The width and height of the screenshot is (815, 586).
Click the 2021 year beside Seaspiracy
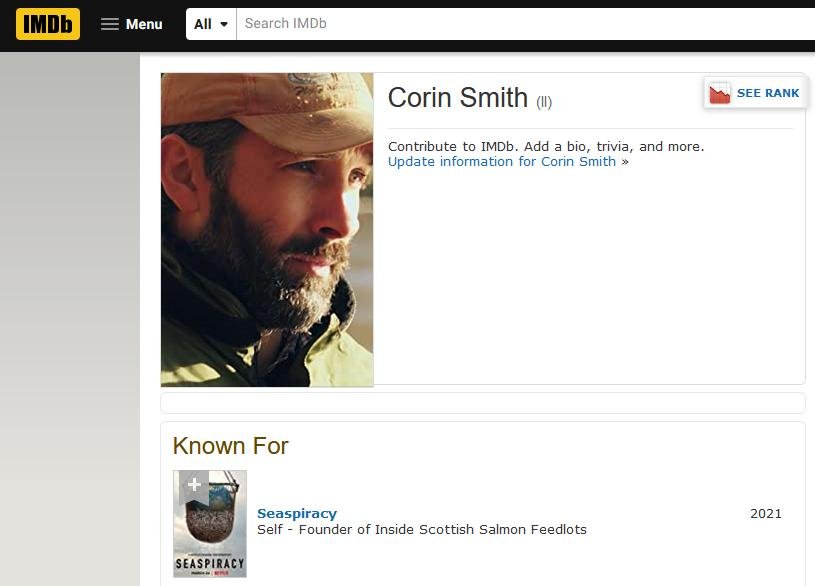766,514
